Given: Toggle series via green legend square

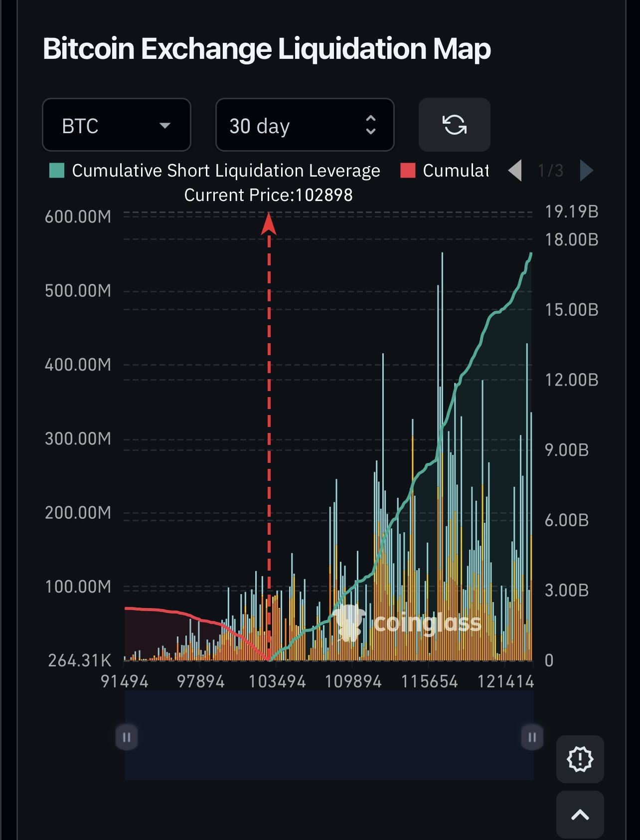Looking at the screenshot, I should (57, 171).
